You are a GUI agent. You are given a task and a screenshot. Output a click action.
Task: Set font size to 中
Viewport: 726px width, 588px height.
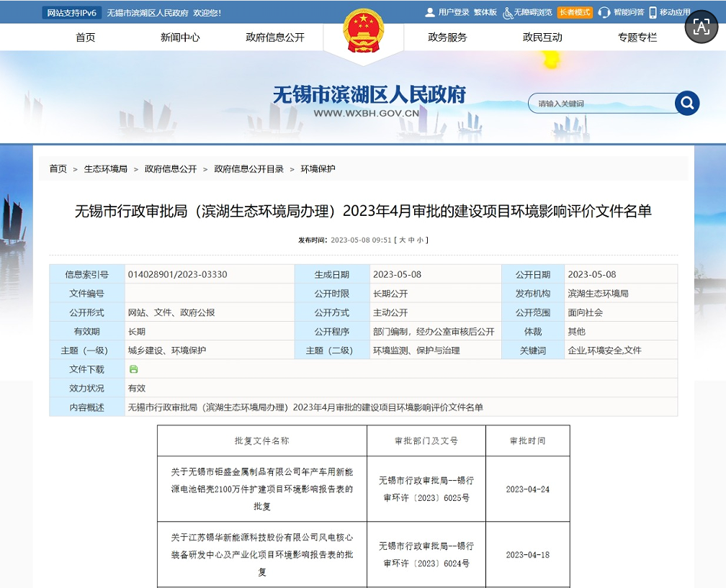(411, 240)
